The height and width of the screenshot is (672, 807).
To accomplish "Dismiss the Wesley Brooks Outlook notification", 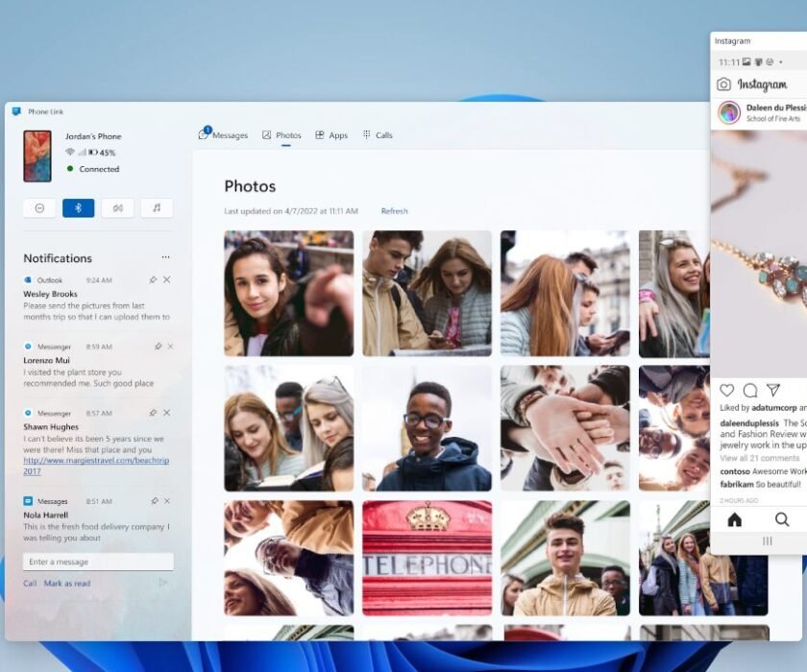I will (167, 279).
